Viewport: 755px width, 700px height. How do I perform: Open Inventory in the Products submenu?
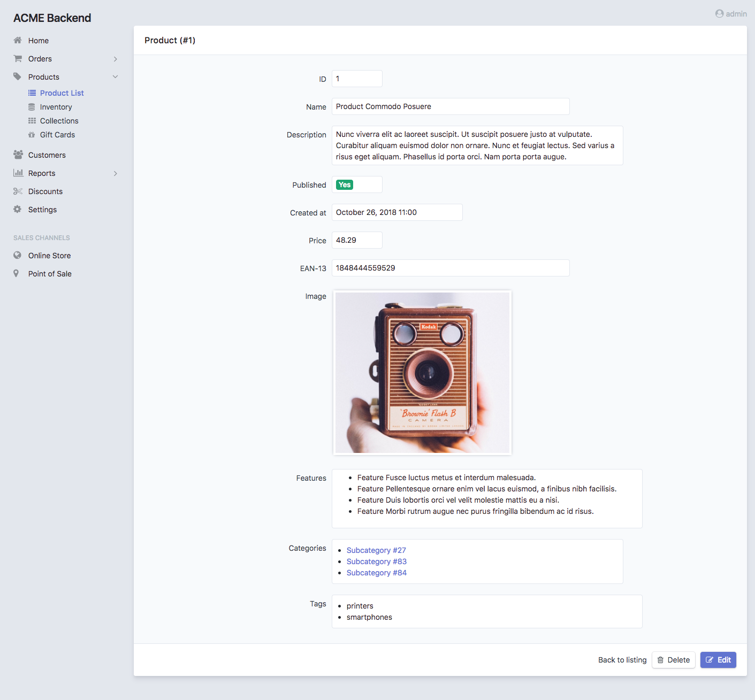[56, 107]
